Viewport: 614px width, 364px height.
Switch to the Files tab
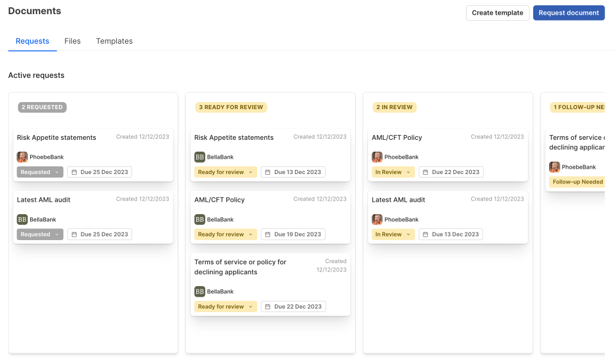click(x=73, y=41)
